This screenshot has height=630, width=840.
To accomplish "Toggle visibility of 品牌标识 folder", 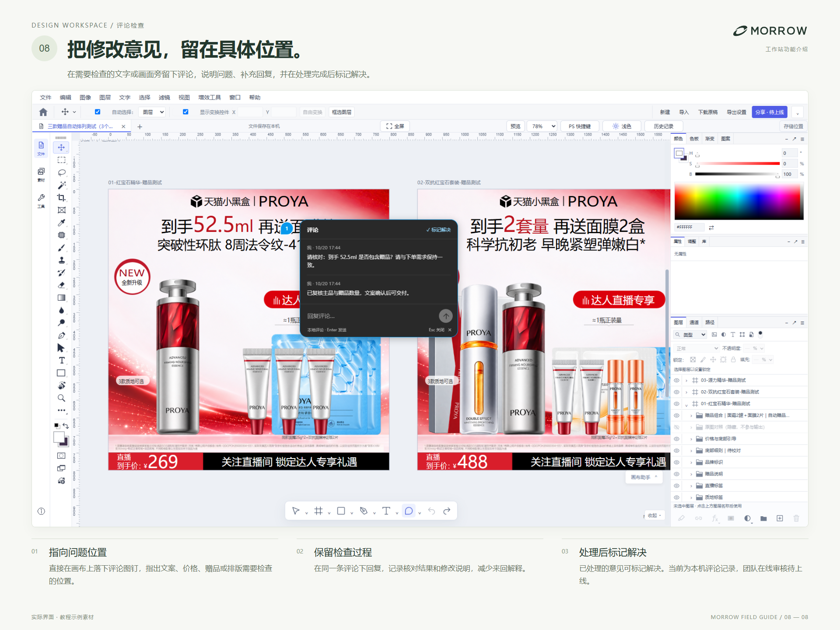I will [677, 462].
